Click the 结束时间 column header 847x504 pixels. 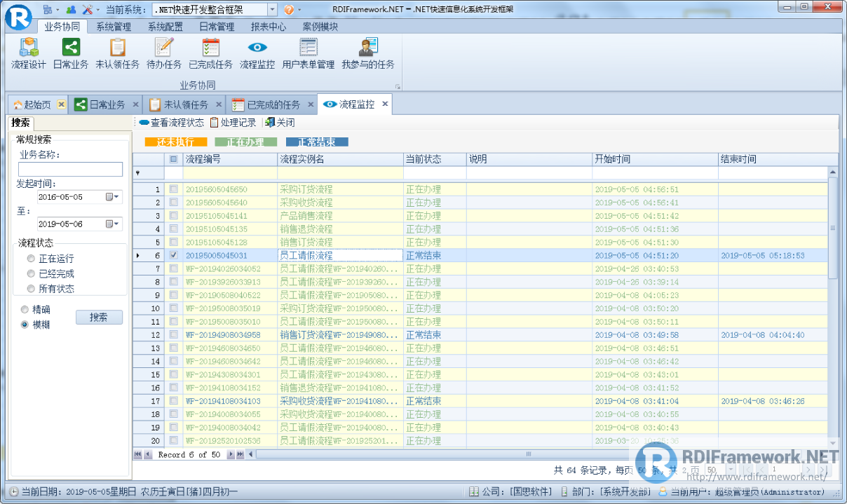coord(773,159)
